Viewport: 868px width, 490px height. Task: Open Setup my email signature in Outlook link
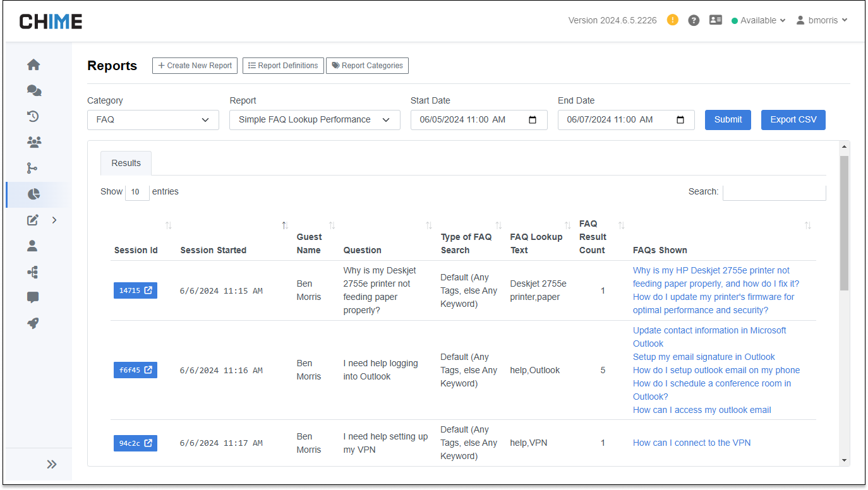point(704,357)
